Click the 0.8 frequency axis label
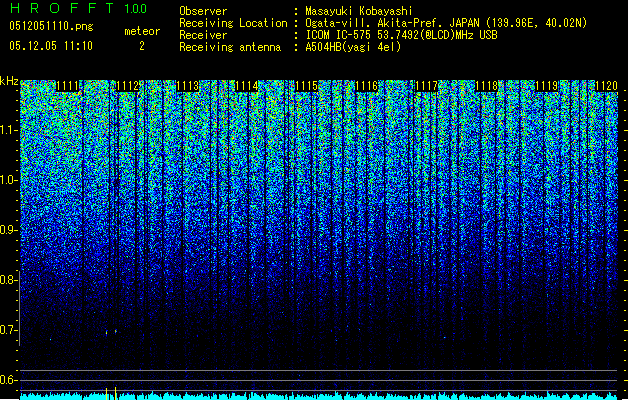Image resolution: width=629 pixels, height=400 pixels. (x=8, y=280)
